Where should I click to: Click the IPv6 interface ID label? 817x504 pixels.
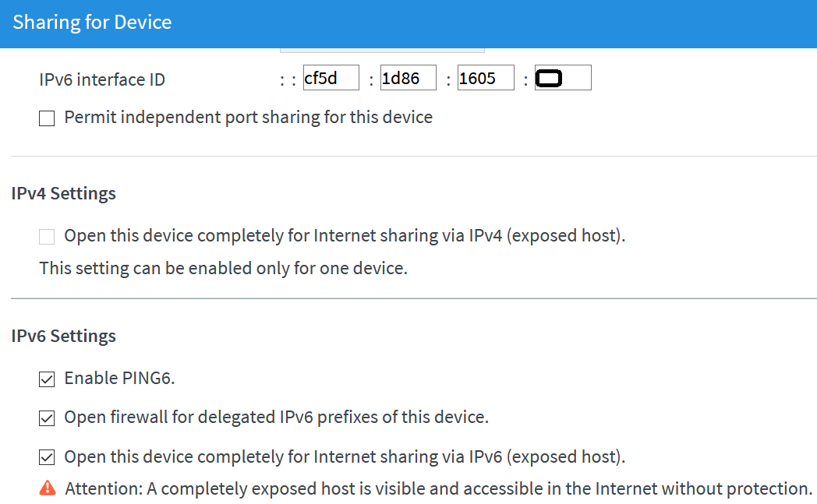(x=102, y=79)
